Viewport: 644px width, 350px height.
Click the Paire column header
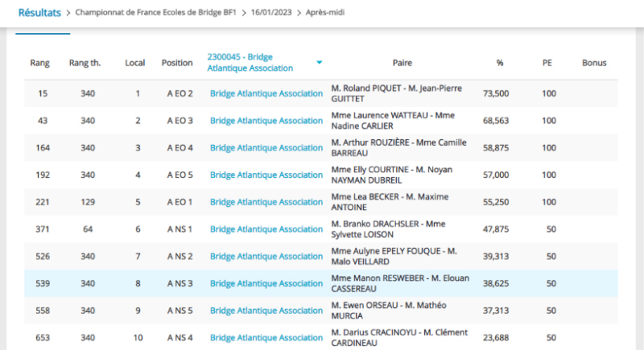[402, 63]
